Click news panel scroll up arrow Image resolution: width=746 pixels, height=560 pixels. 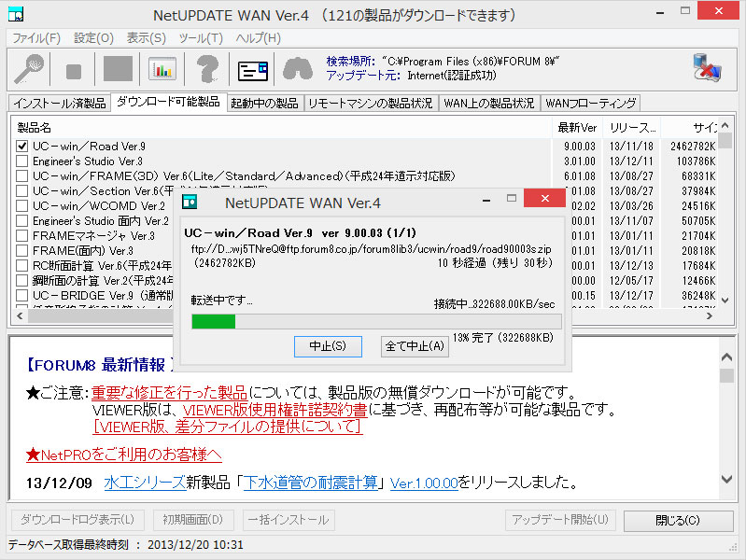coord(726,357)
